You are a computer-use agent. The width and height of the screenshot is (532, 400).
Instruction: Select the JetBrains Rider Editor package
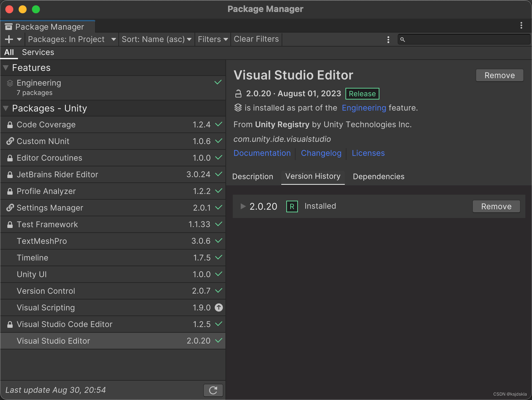113,174
